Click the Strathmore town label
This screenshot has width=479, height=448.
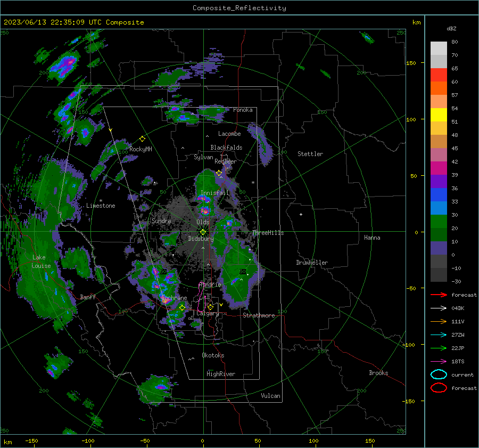(259, 315)
